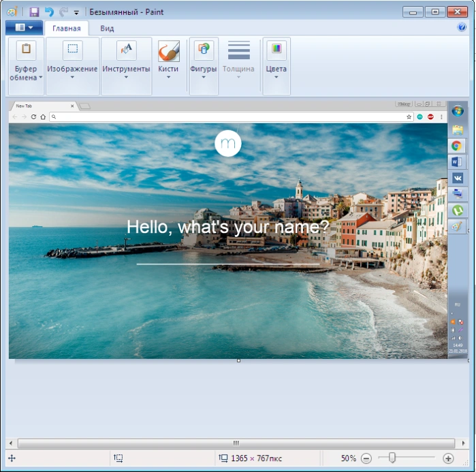The width and height of the screenshot is (476, 472).
Task: Click the Save icon in quick access toolbar
Action: click(34, 12)
